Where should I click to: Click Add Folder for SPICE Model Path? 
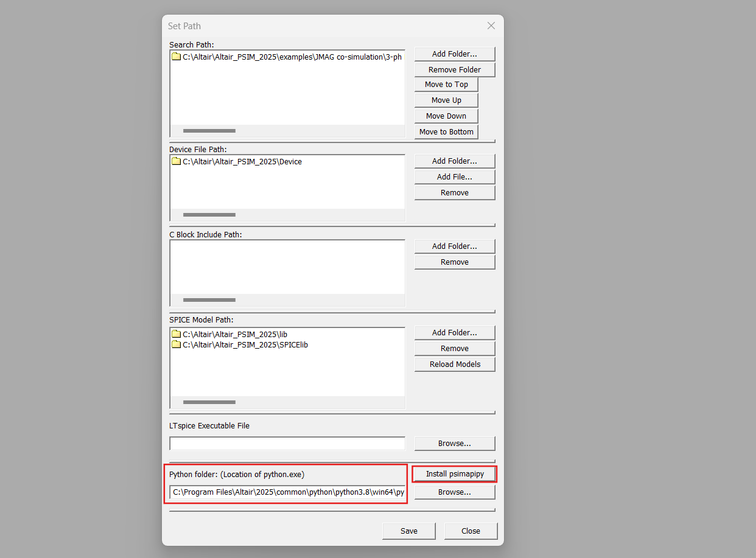click(455, 333)
